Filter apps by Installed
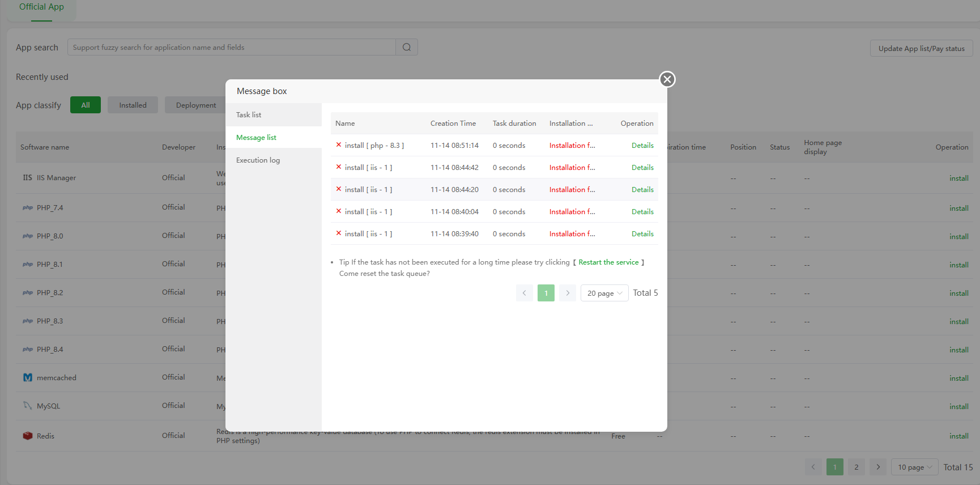 tap(133, 105)
